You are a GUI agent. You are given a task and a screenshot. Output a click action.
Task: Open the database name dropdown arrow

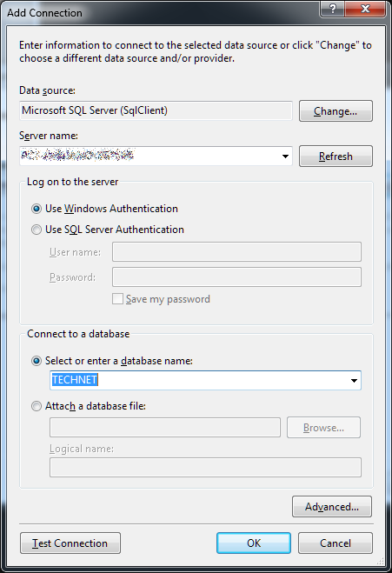tap(354, 381)
